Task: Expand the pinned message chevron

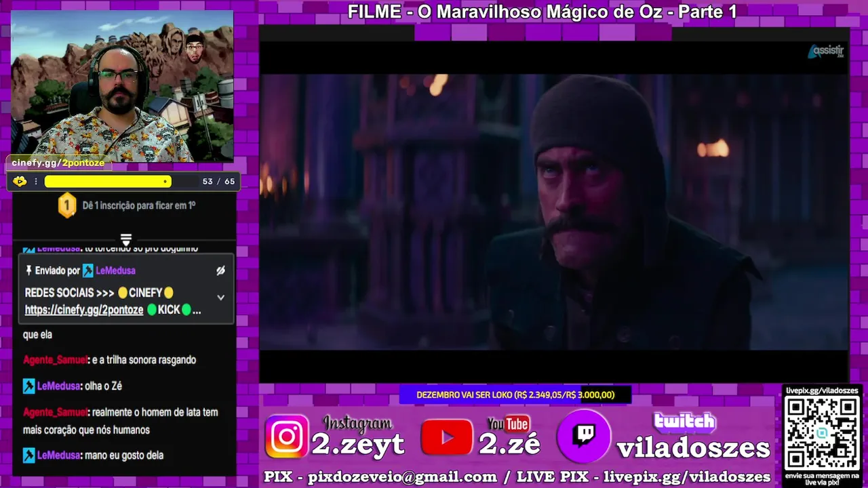Action: (220, 297)
